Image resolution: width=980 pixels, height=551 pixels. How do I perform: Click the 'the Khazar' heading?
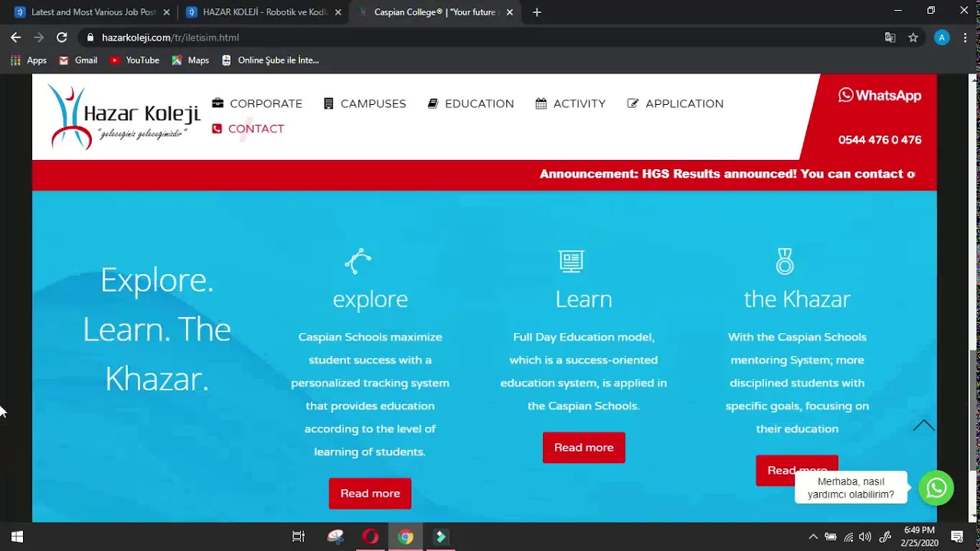pyautogui.click(x=797, y=298)
